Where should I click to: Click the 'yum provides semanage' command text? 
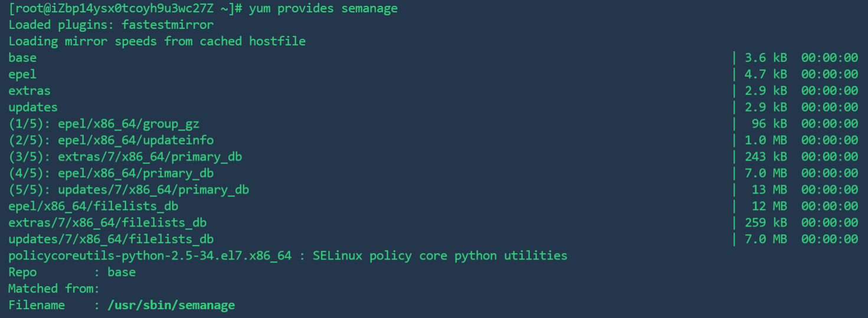coord(323,9)
